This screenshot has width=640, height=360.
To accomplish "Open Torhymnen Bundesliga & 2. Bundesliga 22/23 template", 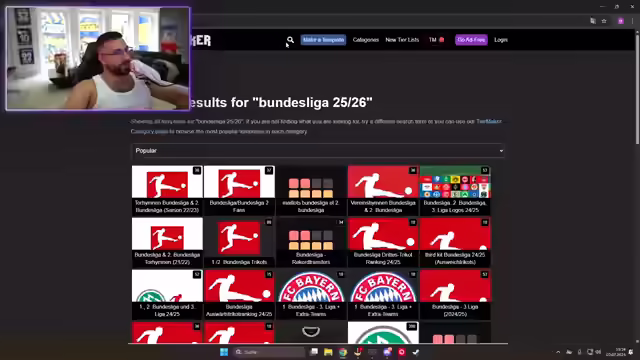I will click(167, 190).
